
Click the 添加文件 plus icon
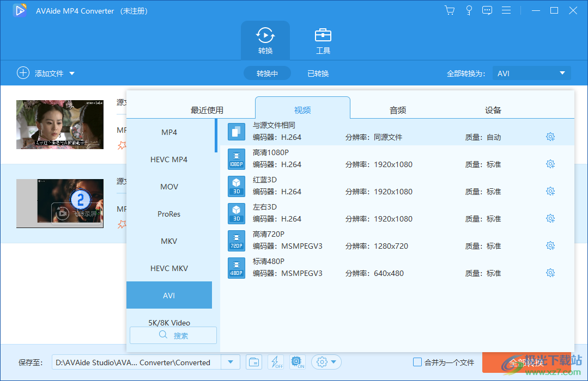point(23,73)
